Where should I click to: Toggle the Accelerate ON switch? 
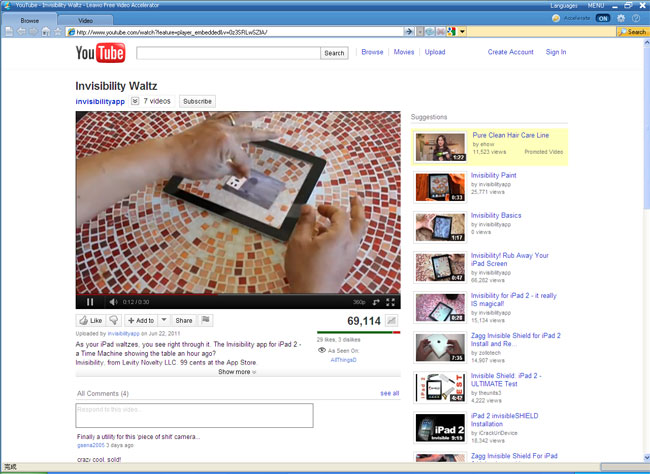click(x=603, y=18)
